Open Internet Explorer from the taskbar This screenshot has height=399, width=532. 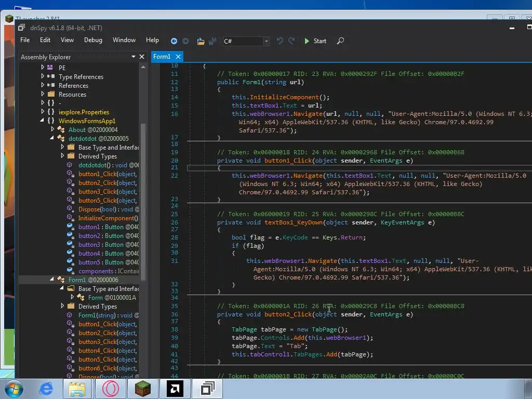point(46,389)
